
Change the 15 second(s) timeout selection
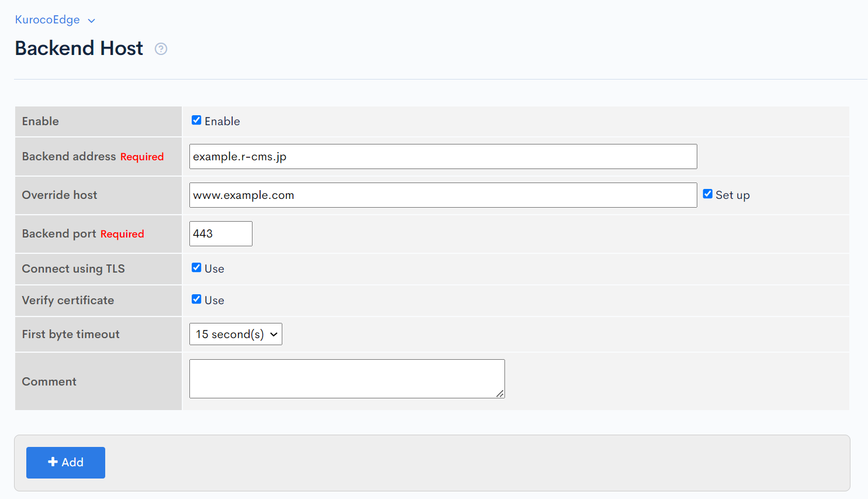(x=236, y=334)
